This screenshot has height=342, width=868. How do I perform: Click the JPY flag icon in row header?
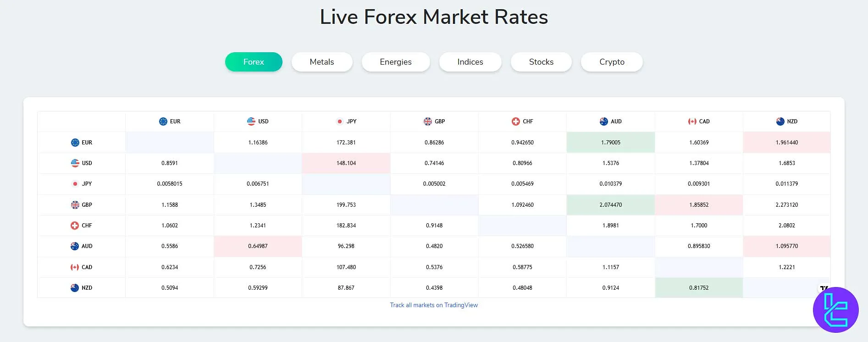point(75,184)
